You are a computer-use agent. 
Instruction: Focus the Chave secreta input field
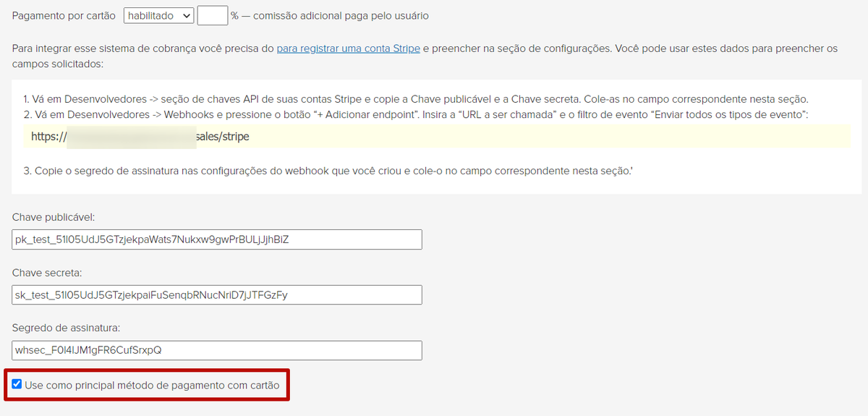(217, 294)
